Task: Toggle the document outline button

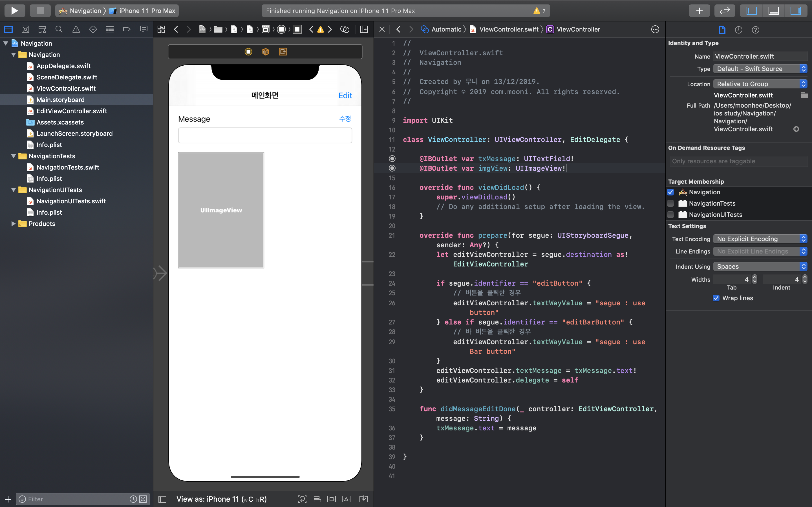Action: click(x=162, y=499)
